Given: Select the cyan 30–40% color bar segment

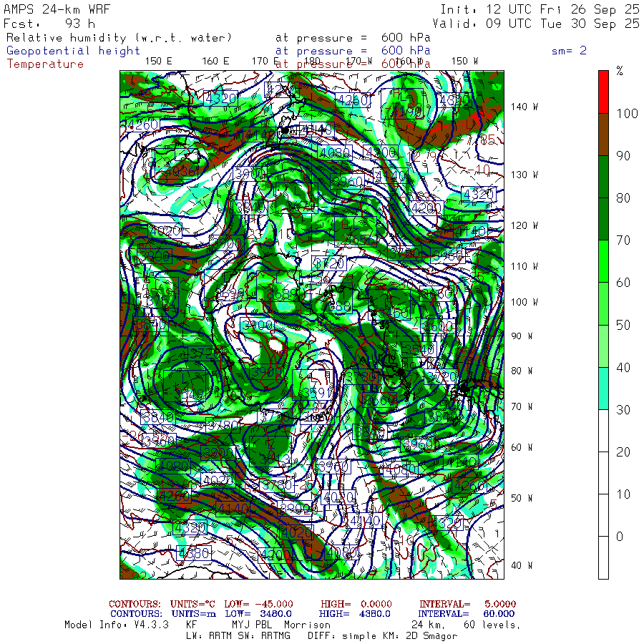Looking at the screenshot, I should (x=603, y=388).
